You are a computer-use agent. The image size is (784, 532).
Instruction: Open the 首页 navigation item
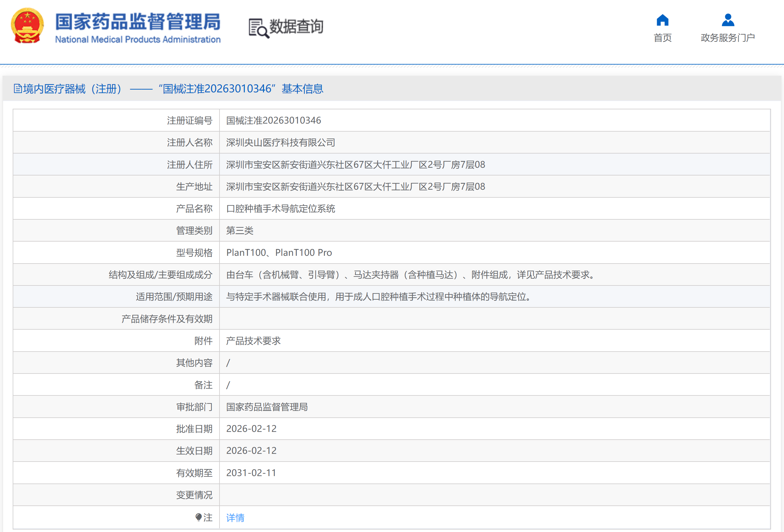662,38
